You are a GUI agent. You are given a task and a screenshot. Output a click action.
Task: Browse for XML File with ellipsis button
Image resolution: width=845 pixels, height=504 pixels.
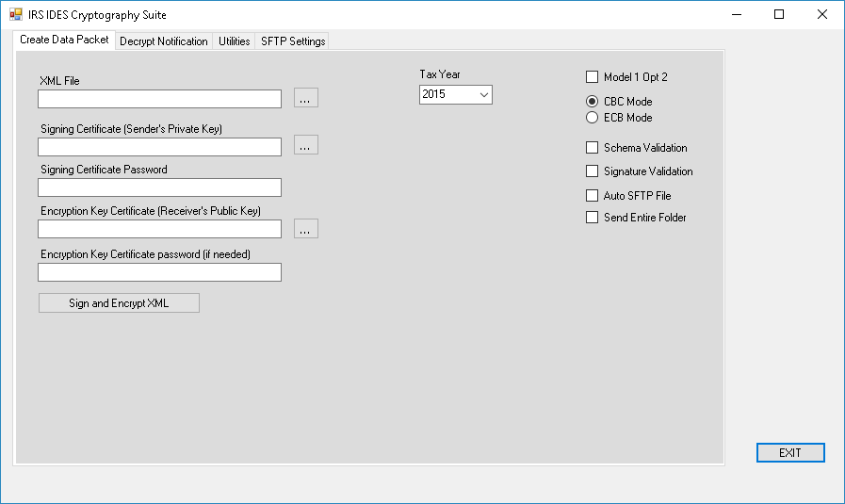[305, 98]
